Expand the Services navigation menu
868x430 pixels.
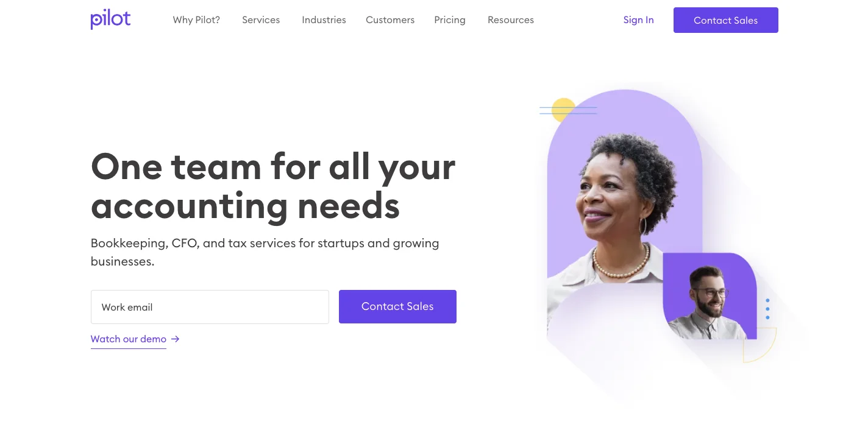tap(261, 20)
